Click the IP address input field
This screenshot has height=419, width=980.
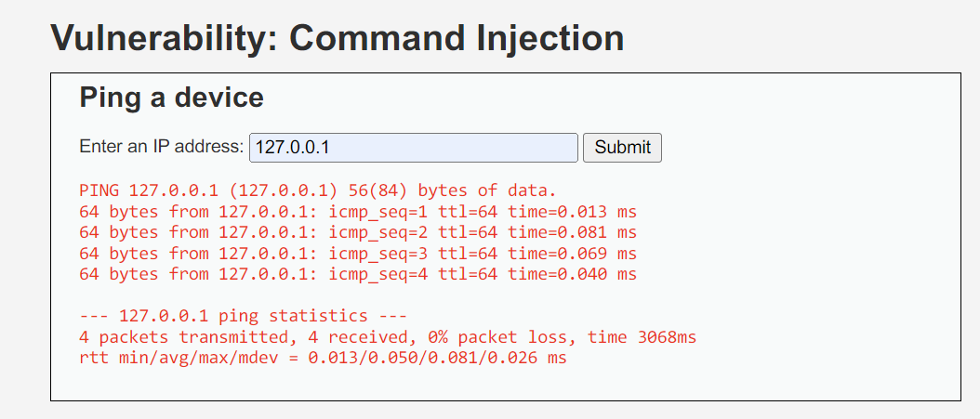pos(414,147)
